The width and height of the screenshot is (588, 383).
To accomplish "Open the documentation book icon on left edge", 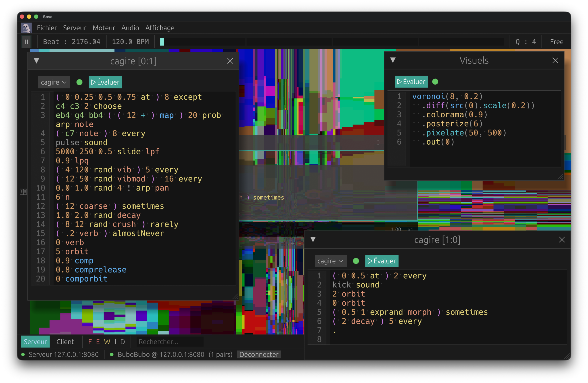I will coord(23,192).
